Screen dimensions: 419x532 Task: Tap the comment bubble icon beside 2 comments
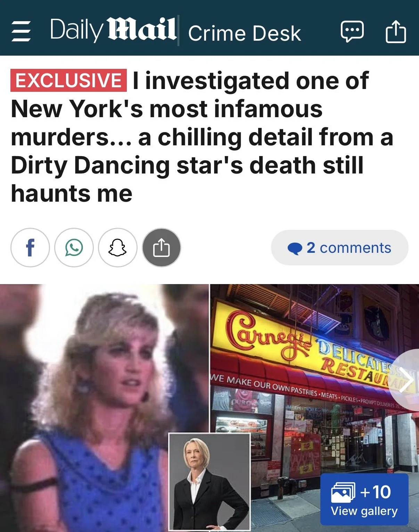pyautogui.click(x=295, y=249)
